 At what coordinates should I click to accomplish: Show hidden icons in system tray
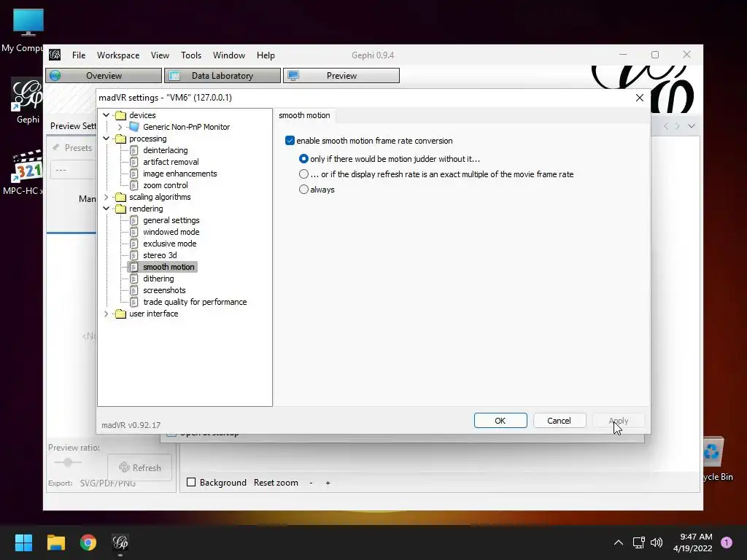click(619, 542)
